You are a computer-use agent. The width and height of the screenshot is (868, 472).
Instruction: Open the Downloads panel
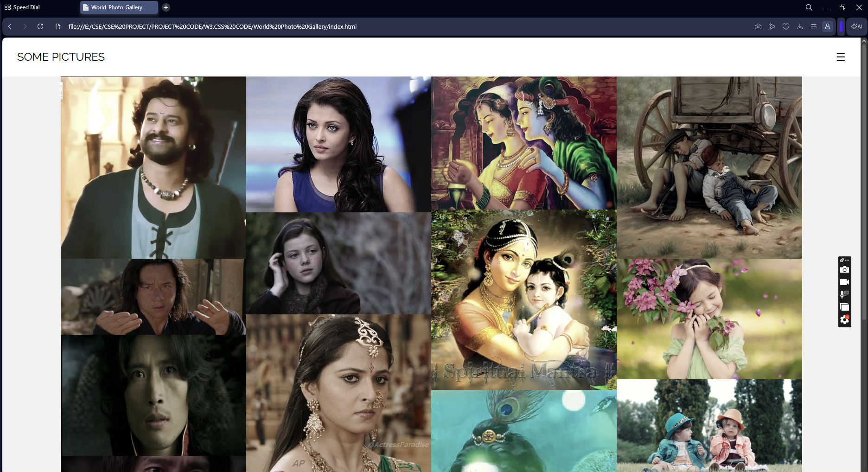[x=800, y=26]
